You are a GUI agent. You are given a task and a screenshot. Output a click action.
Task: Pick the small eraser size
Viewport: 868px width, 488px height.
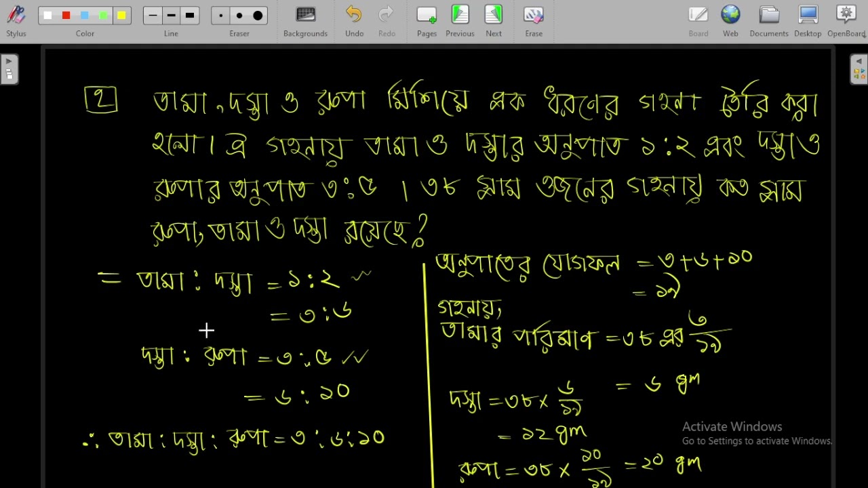[221, 16]
